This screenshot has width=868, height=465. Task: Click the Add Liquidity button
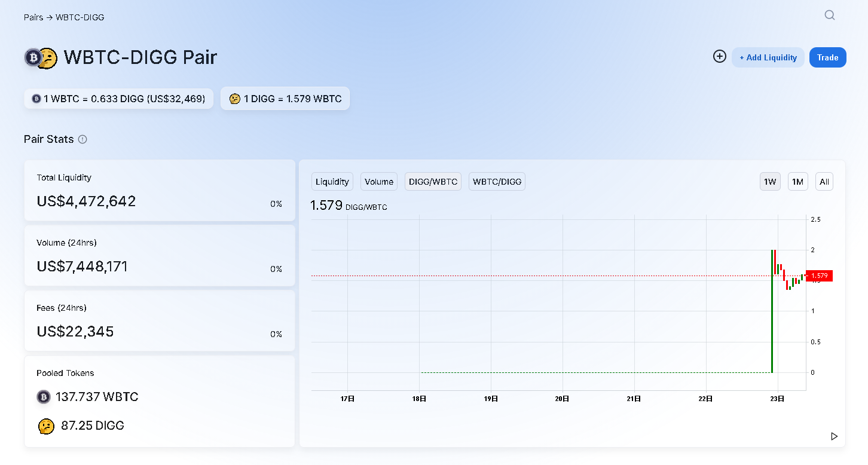coord(768,57)
